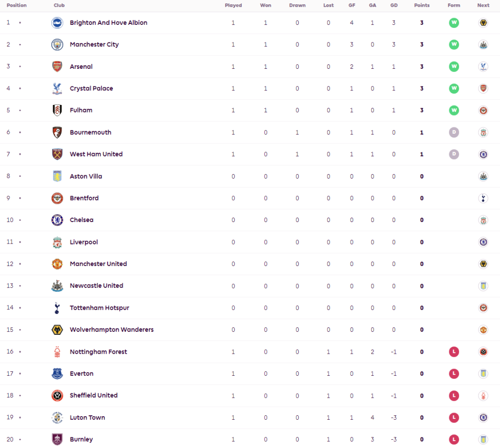The image size is (500, 448).
Task: Open the West Ham United team page
Action: (96, 154)
